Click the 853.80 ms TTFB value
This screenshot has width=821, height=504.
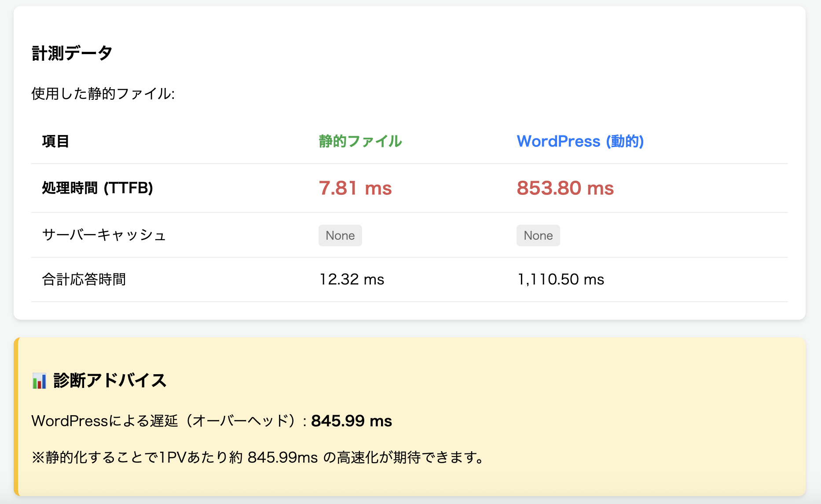(x=565, y=188)
